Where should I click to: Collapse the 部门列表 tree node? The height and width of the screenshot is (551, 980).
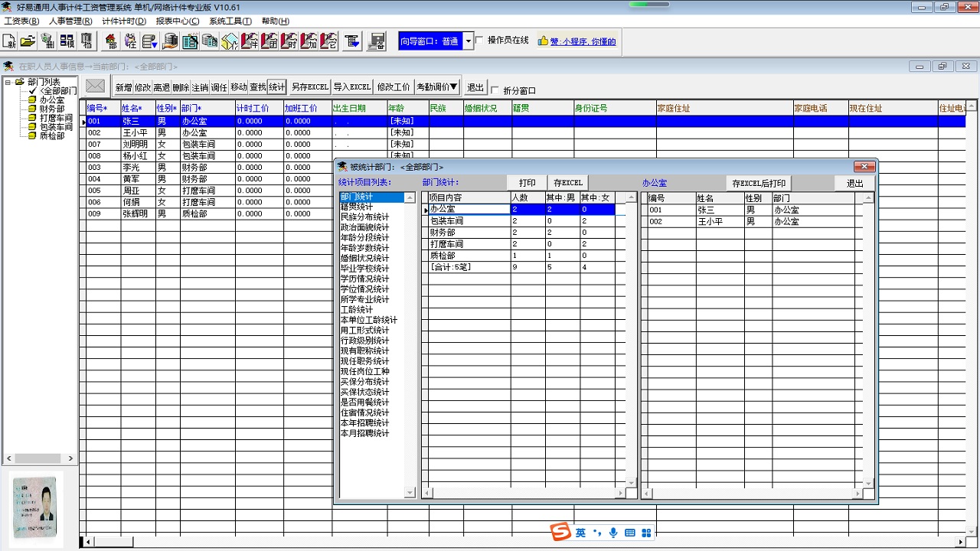8,82
